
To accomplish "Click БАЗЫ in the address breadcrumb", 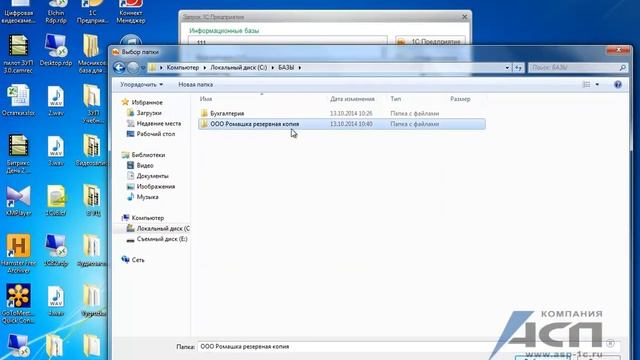I will point(286,68).
